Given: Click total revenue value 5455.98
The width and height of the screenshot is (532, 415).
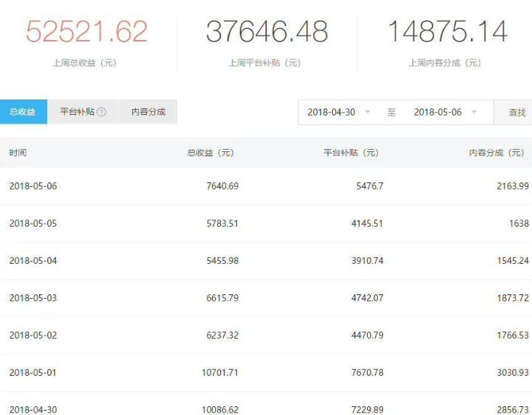Looking at the screenshot, I should pyautogui.click(x=222, y=261).
